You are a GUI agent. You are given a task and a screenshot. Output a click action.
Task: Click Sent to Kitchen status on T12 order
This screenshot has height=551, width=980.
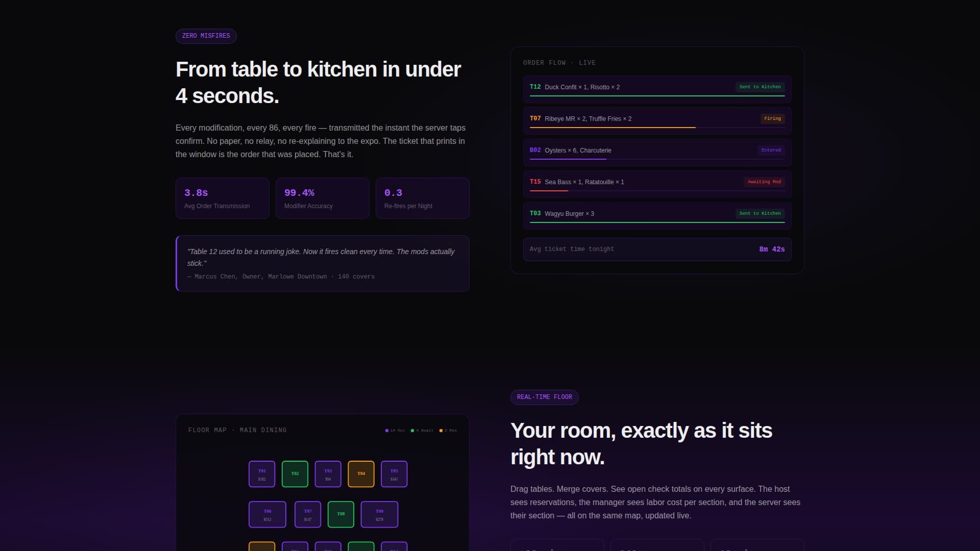coord(760,87)
